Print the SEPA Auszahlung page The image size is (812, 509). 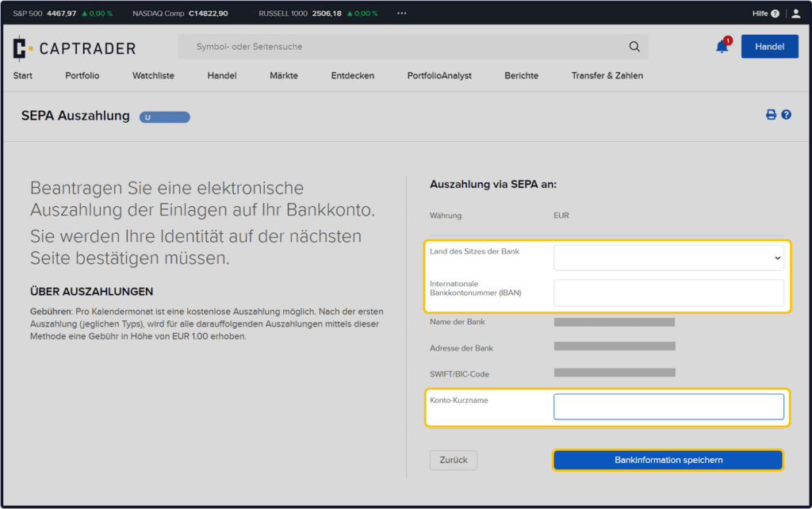(771, 114)
